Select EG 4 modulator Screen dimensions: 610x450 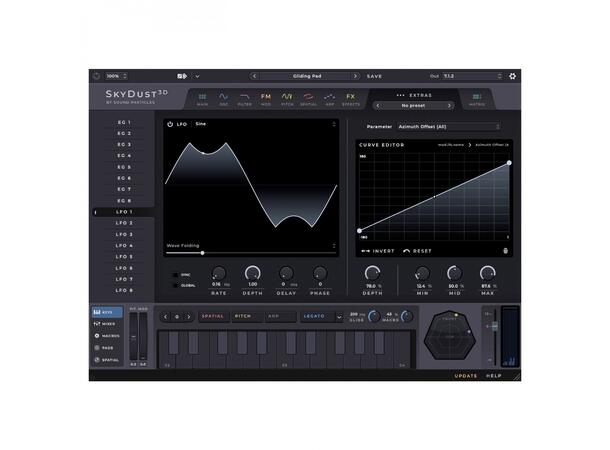[x=124, y=156]
